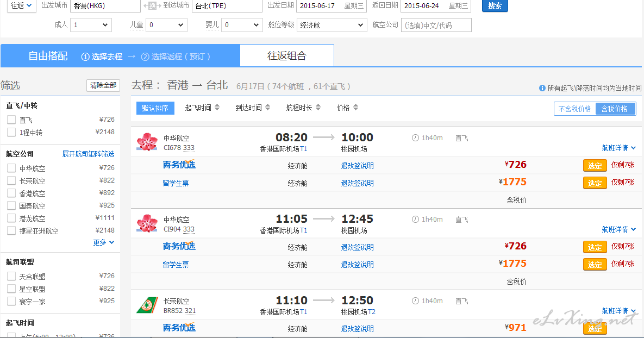This screenshot has height=338, width=644.
Task: Click 留学生票 link under flight CI904
Action: pyautogui.click(x=176, y=265)
